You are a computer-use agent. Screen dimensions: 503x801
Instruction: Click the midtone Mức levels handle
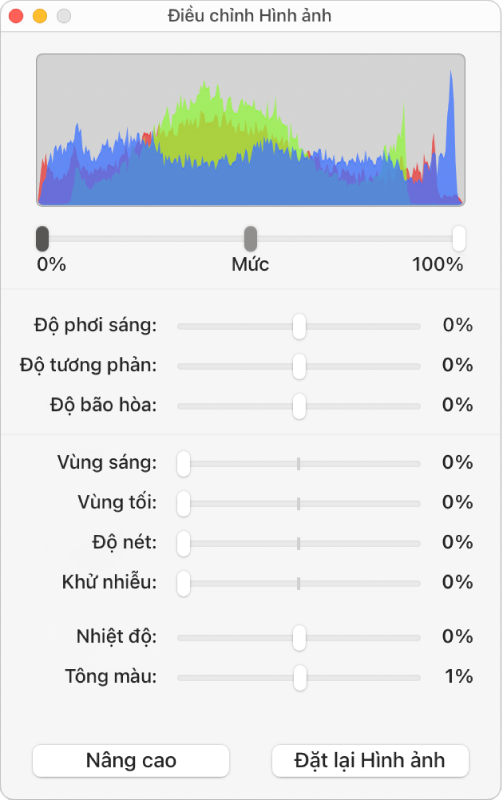click(x=250, y=239)
